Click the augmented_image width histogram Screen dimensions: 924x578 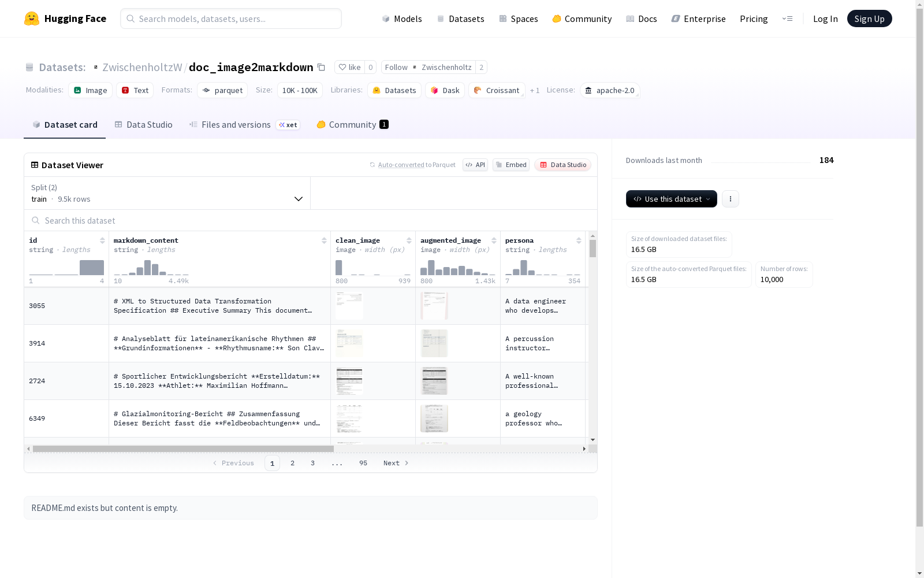pyautogui.click(x=458, y=268)
